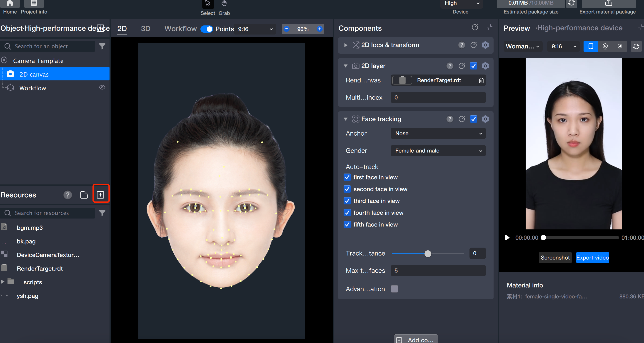Expand 2D locs & transform section
The height and width of the screenshot is (343, 644).
pos(345,45)
